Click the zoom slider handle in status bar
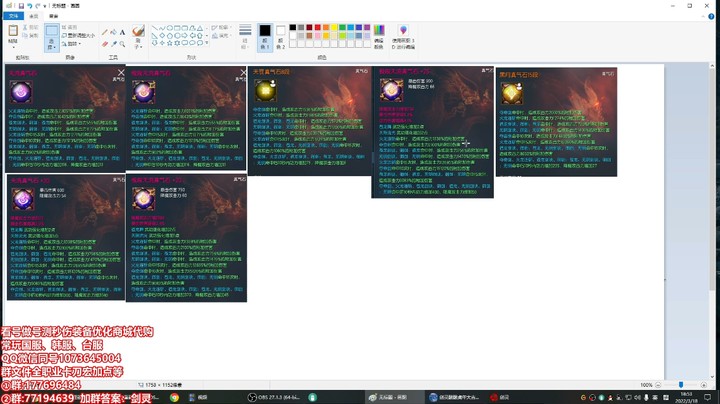The width and height of the screenshot is (720, 404). point(681,385)
